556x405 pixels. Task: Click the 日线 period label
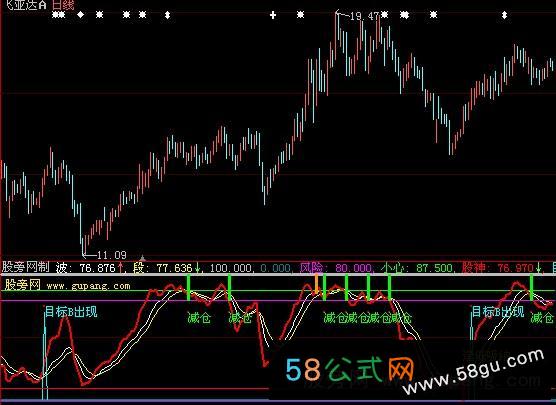pyautogui.click(x=63, y=5)
